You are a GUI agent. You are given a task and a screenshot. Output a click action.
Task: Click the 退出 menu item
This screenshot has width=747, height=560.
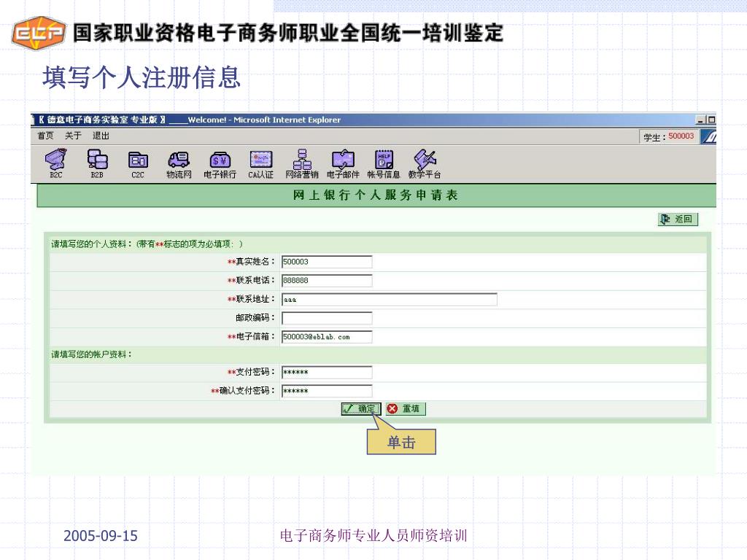coord(101,136)
